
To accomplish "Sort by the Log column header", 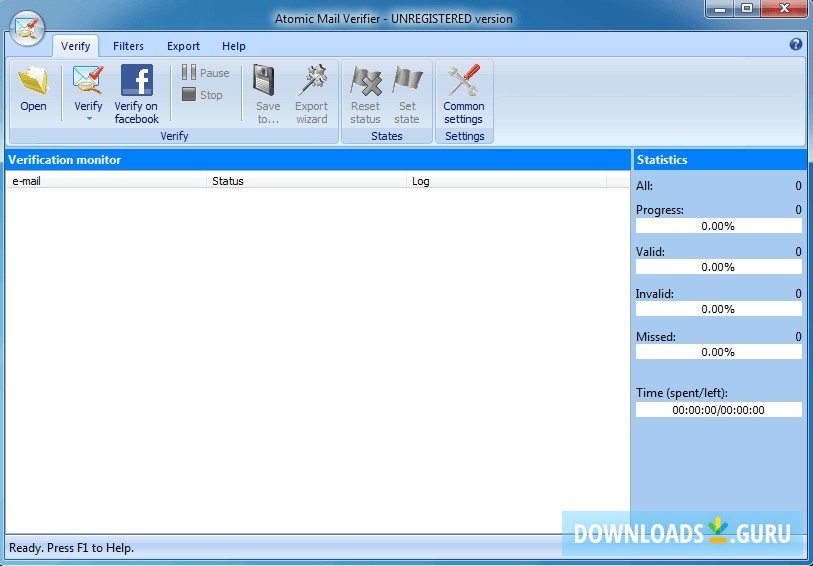I will click(x=507, y=181).
